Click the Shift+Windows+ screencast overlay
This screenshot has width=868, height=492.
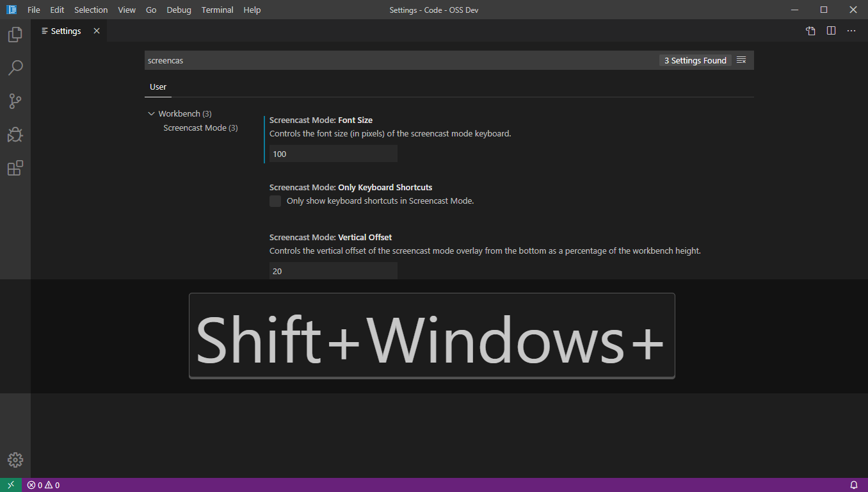(432, 336)
